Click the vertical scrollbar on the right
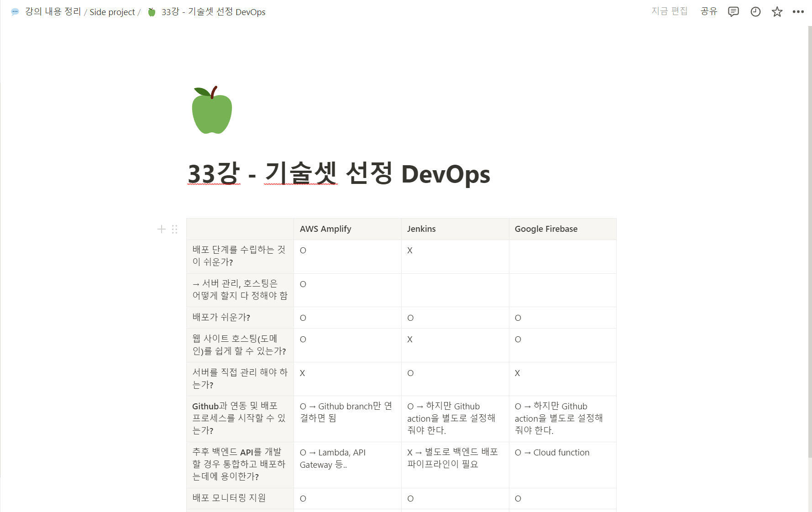This screenshot has width=812, height=512. coord(810,242)
